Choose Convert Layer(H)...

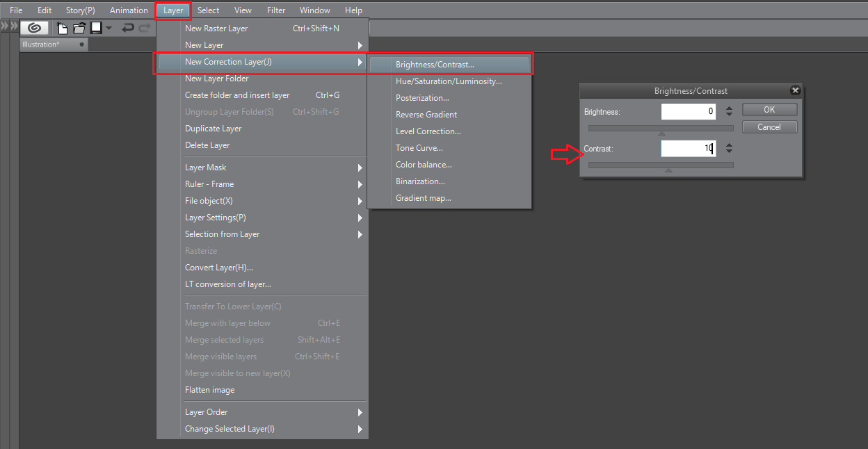[262, 268]
